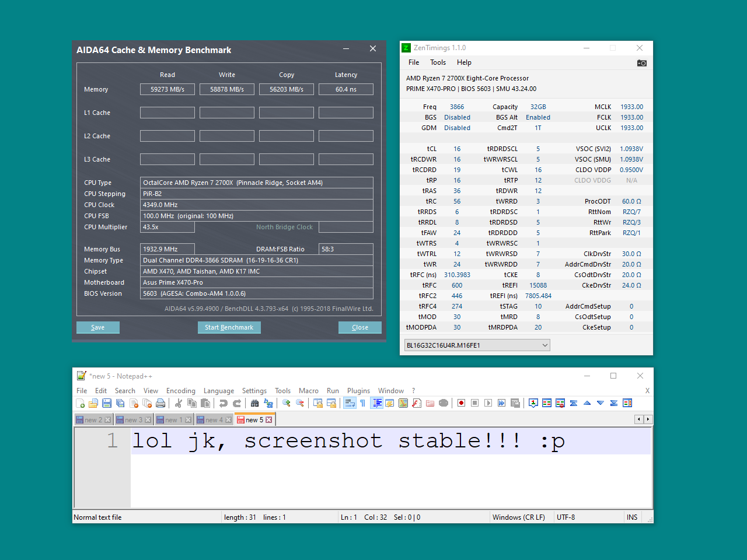Click ZenTimings screenshot camera icon
Screen dimensions: 747x560
click(642, 63)
